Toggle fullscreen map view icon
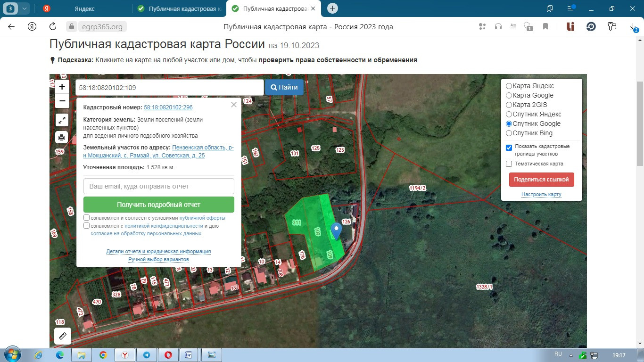The image size is (644, 362). point(62,120)
